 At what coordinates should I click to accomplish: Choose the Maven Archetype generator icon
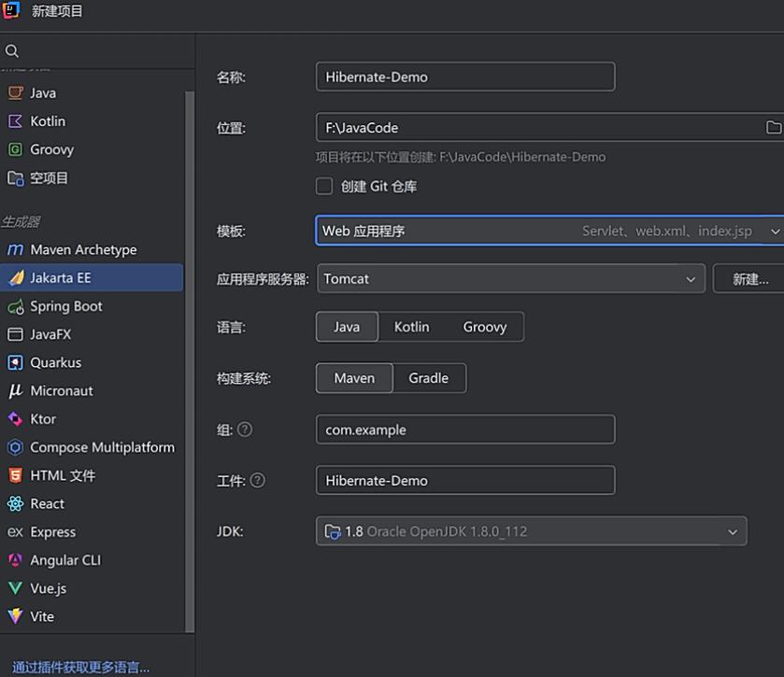click(16, 249)
